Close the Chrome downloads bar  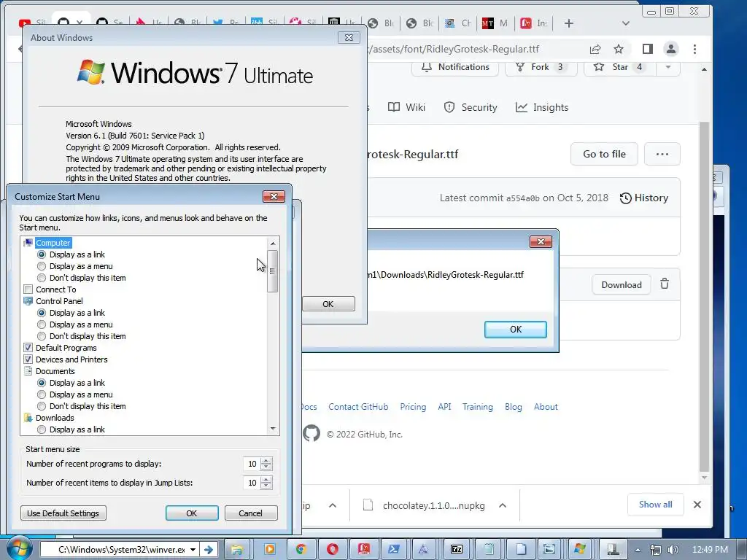pos(697,505)
